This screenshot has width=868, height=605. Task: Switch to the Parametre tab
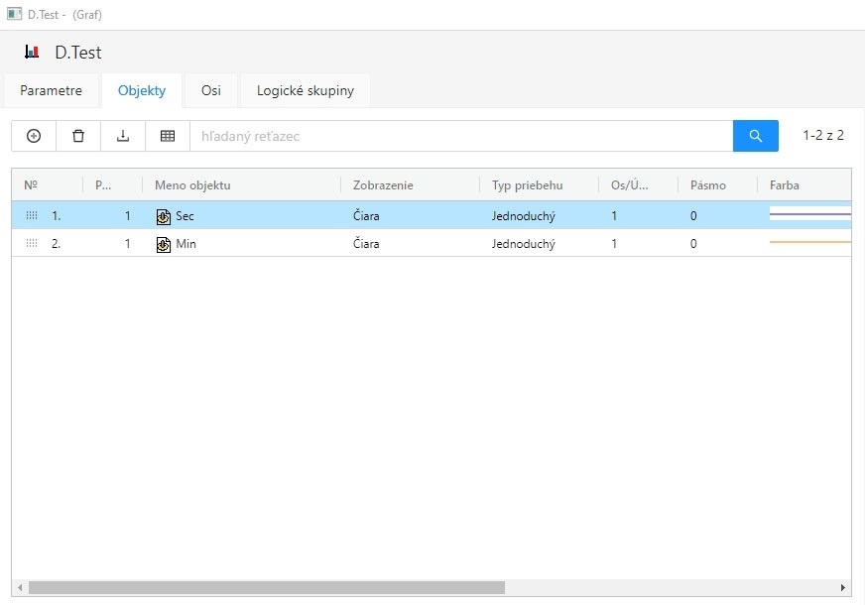coord(51,91)
